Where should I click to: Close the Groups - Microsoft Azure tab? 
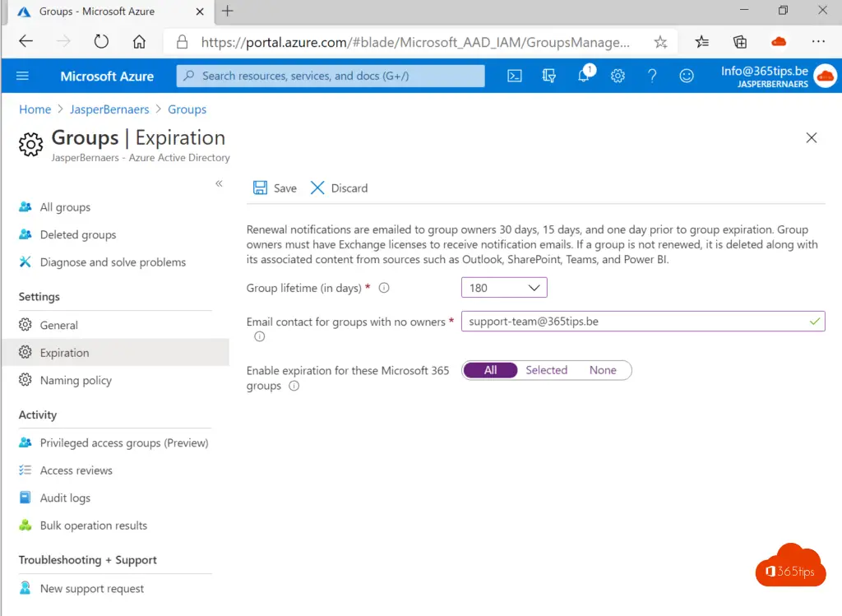[200, 12]
